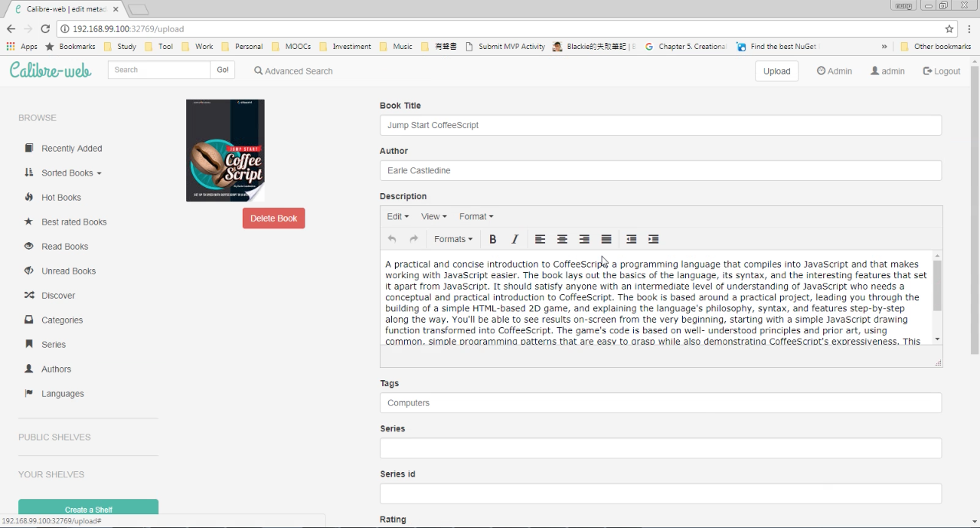Click the Recently Added book icon
The width and height of the screenshot is (980, 528).
pyautogui.click(x=29, y=148)
